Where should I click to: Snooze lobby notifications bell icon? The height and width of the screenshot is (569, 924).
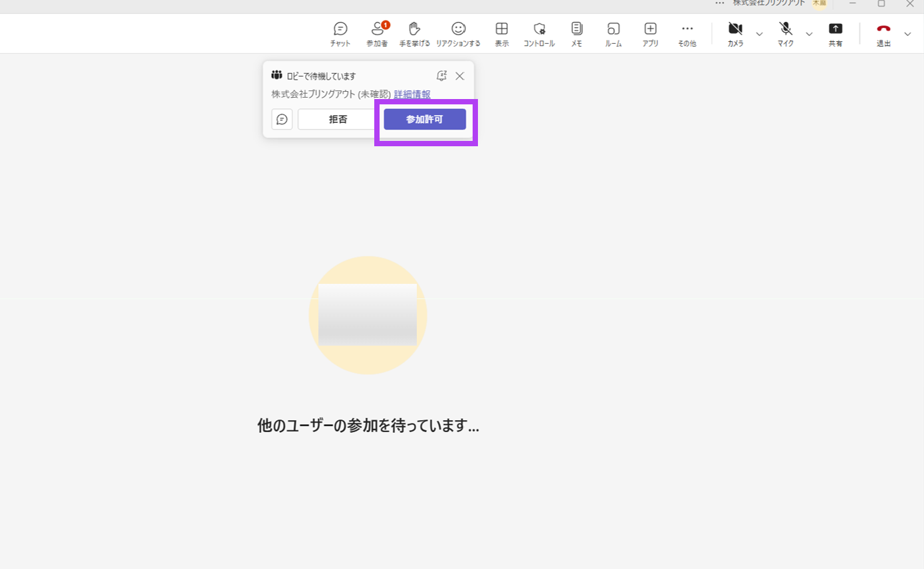pos(441,76)
